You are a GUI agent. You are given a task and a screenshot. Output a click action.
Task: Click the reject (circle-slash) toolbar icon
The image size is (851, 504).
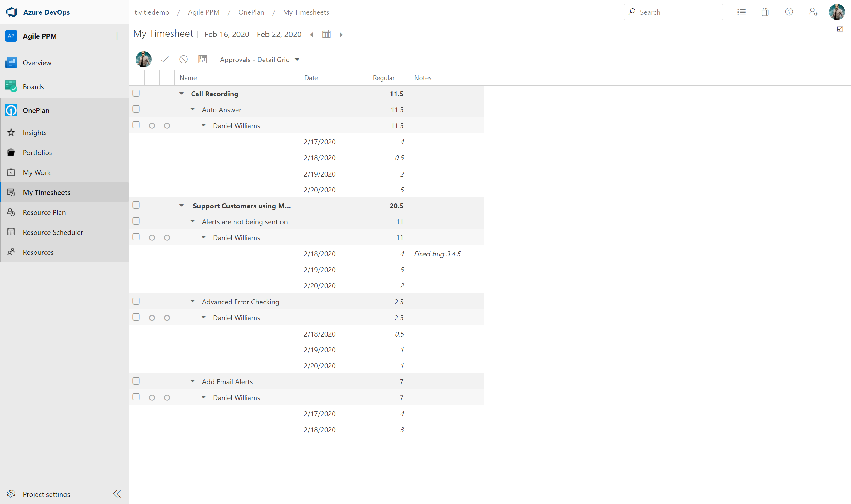click(183, 60)
